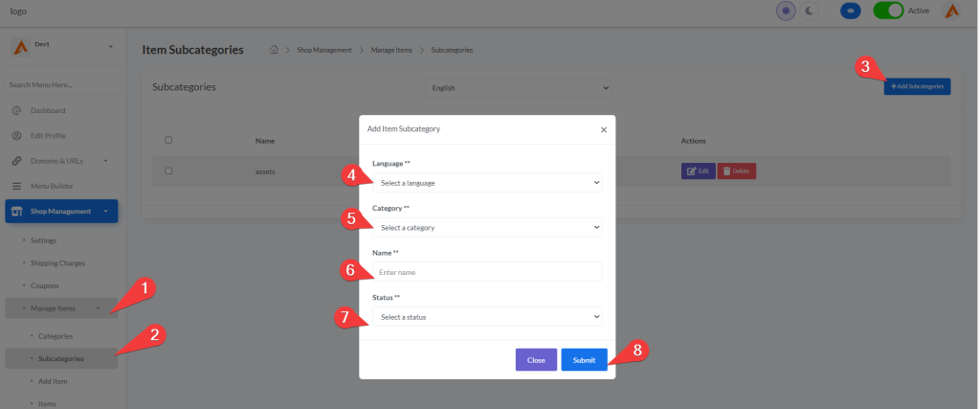Close the Add Item Subcategory dialog with X
Image resolution: width=980 pixels, height=409 pixels.
(603, 128)
